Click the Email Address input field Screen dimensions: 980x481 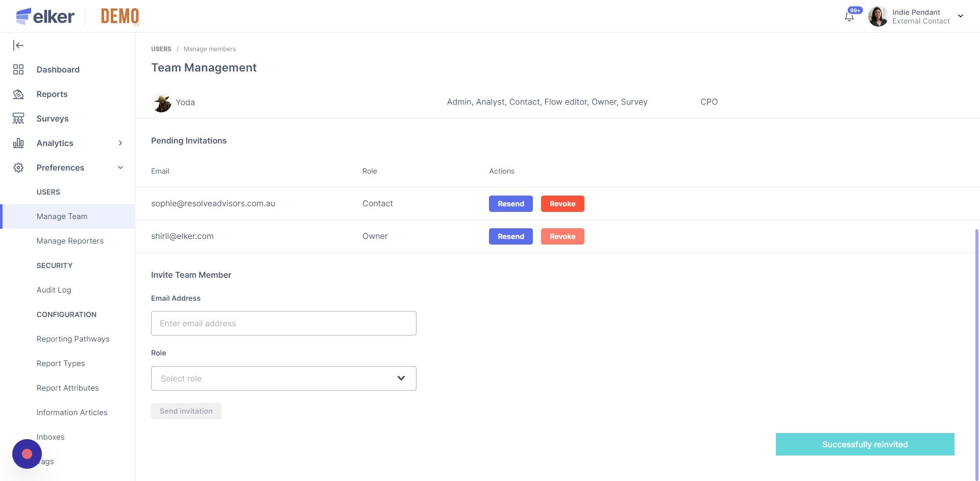click(x=283, y=323)
